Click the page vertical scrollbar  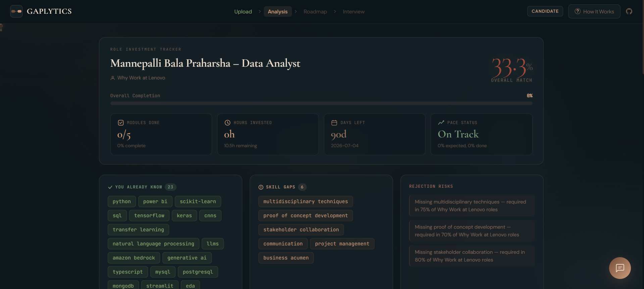pyautogui.click(x=643, y=37)
